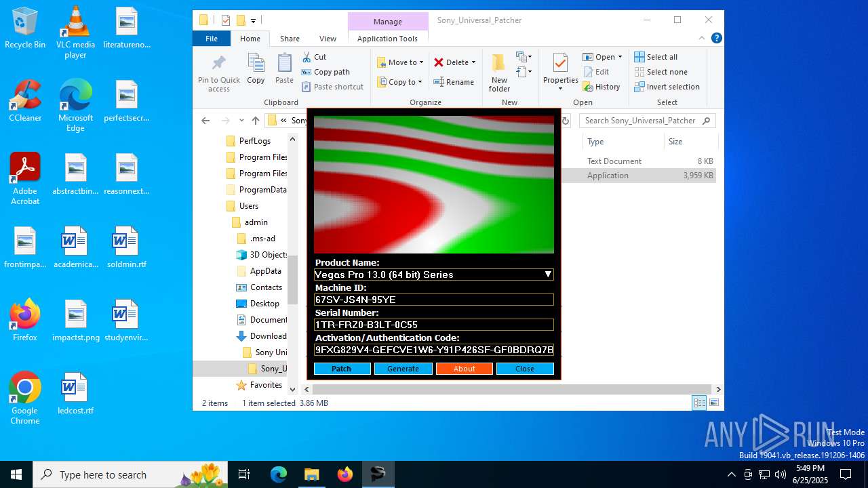
Task: Click the Machine ID field
Action: pos(434,300)
